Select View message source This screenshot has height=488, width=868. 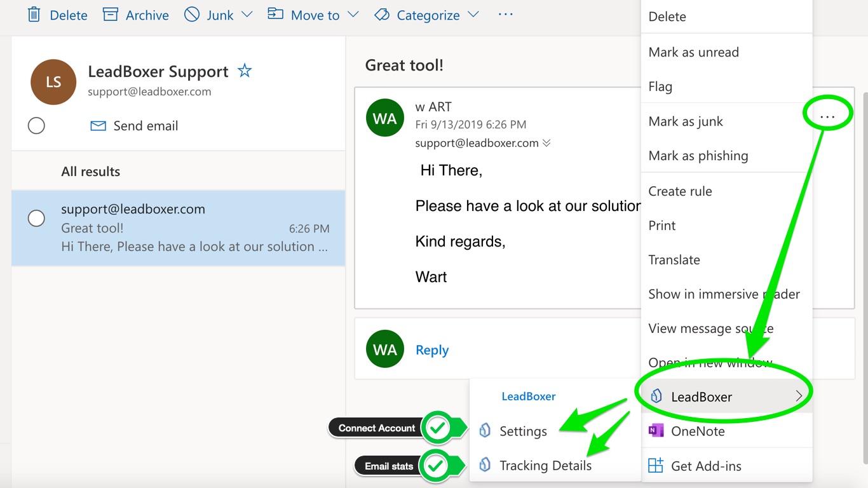tap(727, 329)
